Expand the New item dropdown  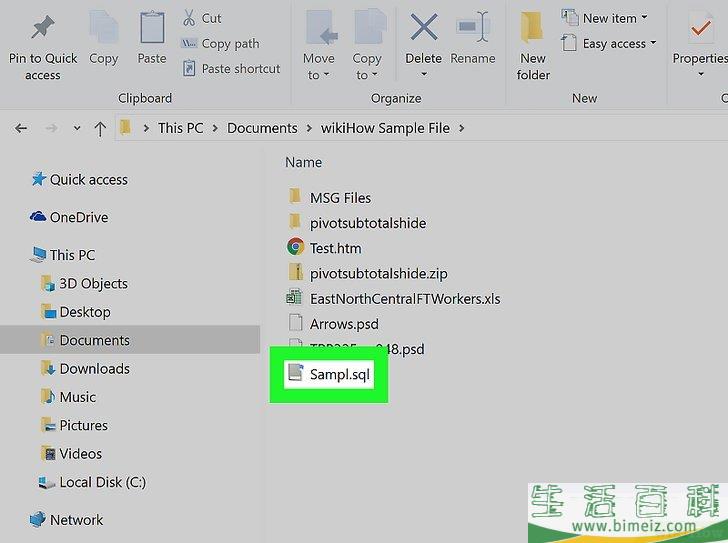click(x=605, y=18)
